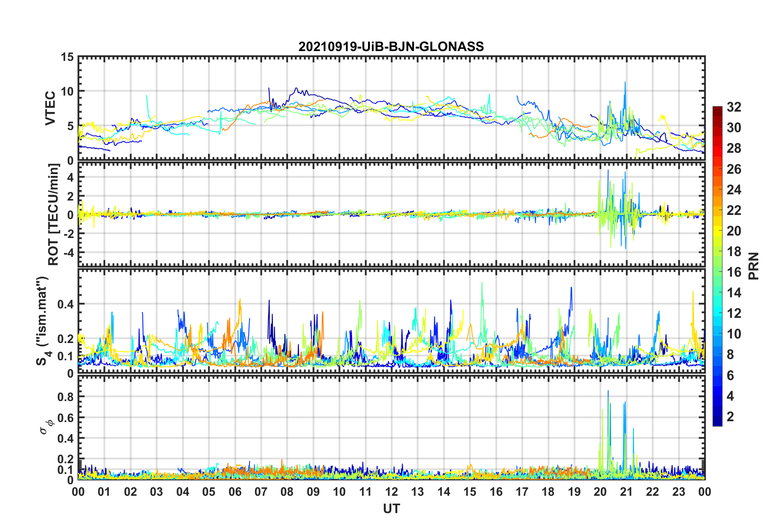Select the 07 hour label on the UT axis

click(x=261, y=492)
